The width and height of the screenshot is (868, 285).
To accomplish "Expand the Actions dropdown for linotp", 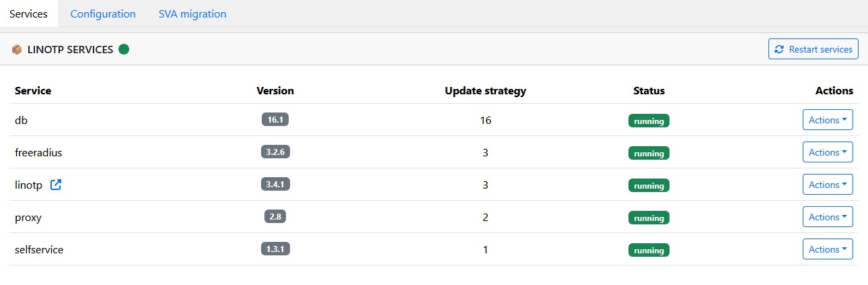I will point(828,185).
